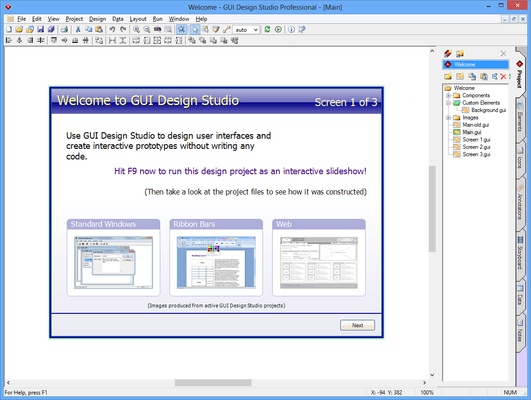This screenshot has width=531, height=400.
Task: Click the Ribbon Bars thumbnail image
Action: 216,262
